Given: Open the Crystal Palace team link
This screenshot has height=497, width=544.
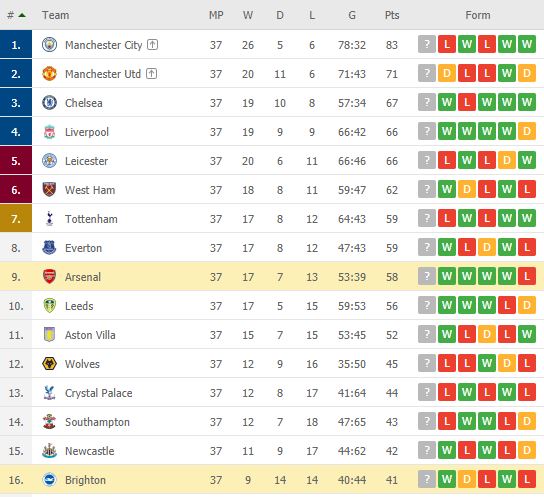Looking at the screenshot, I should 99,393.
